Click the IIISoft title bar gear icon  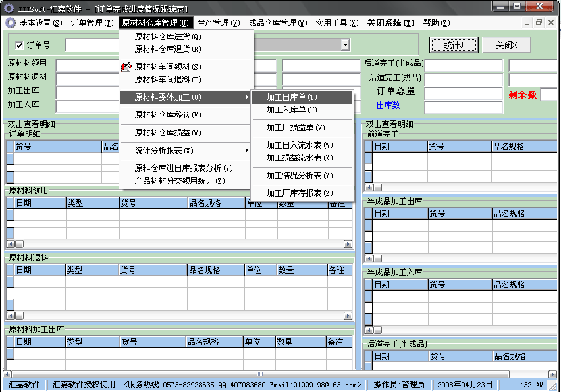click(9, 8)
